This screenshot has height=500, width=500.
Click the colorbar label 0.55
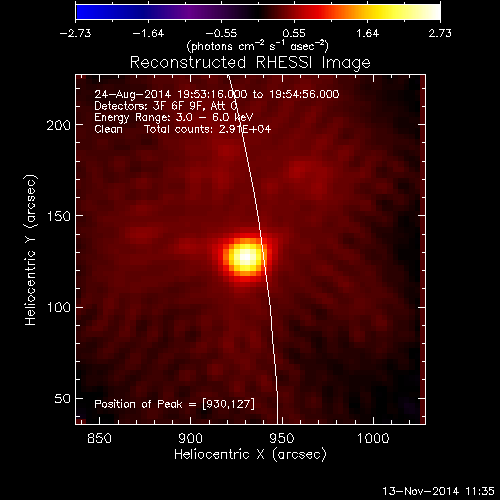[294, 33]
